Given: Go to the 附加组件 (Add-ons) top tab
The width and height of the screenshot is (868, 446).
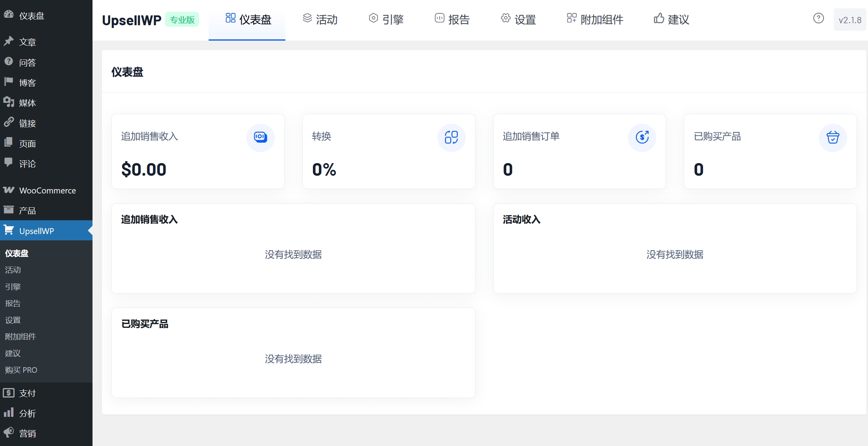Looking at the screenshot, I should [x=595, y=19].
